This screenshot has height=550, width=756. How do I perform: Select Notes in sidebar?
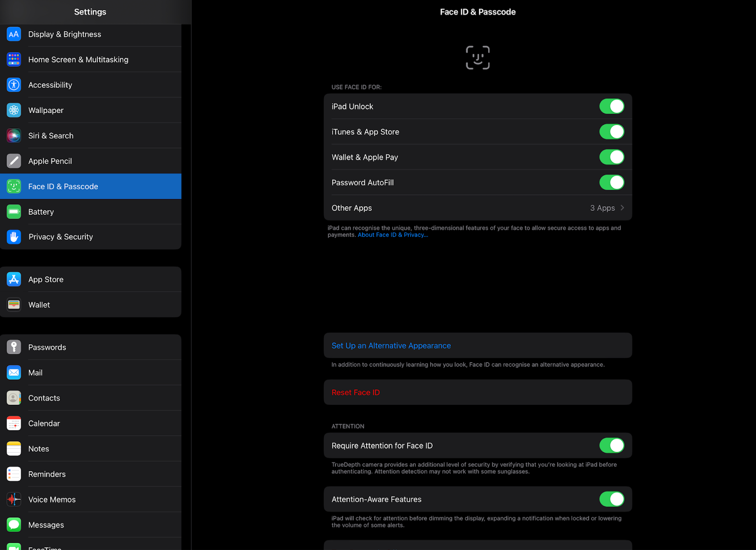pos(91,449)
